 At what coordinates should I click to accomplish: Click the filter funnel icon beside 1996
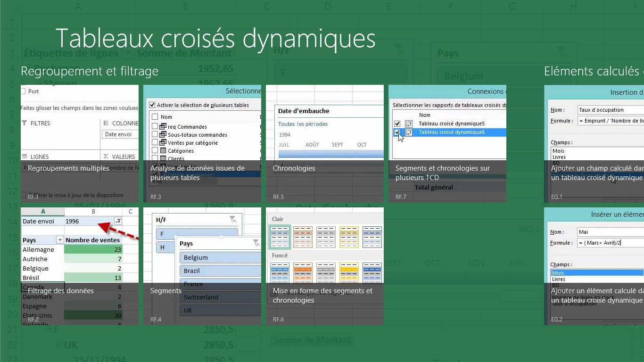tap(118, 221)
